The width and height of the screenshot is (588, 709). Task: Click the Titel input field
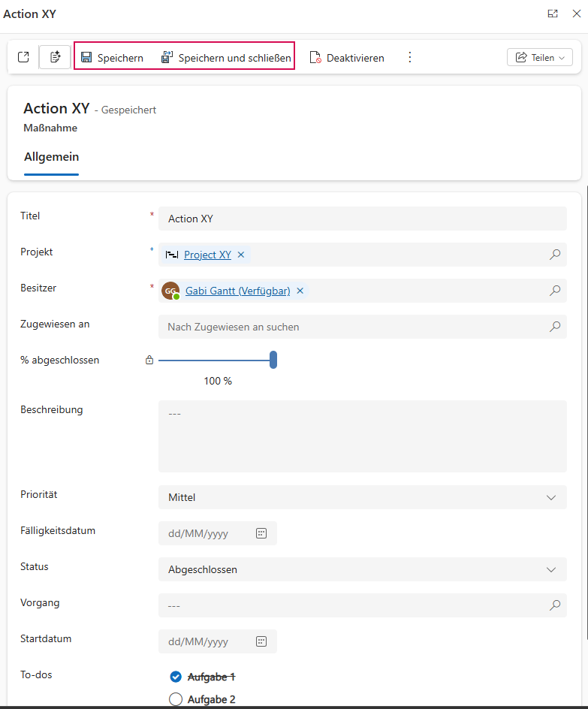point(363,219)
